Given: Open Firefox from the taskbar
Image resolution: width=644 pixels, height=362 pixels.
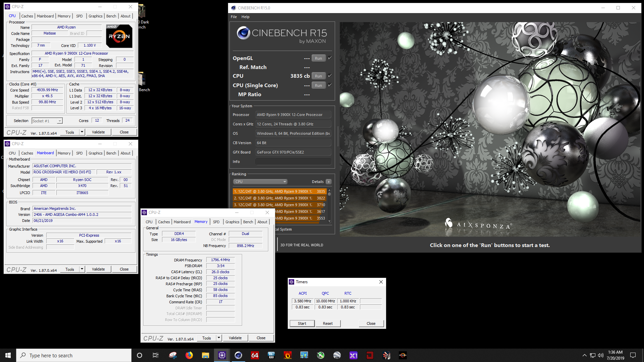Looking at the screenshot, I should tap(189, 355).
